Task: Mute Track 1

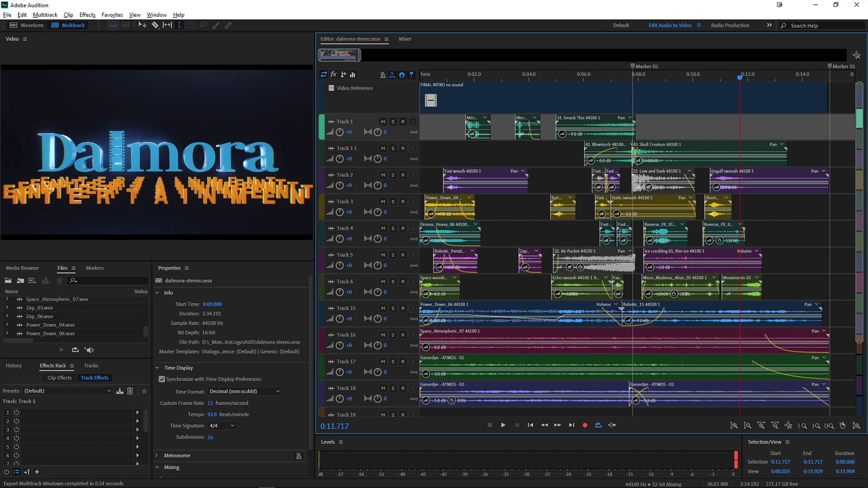Action: click(x=383, y=122)
